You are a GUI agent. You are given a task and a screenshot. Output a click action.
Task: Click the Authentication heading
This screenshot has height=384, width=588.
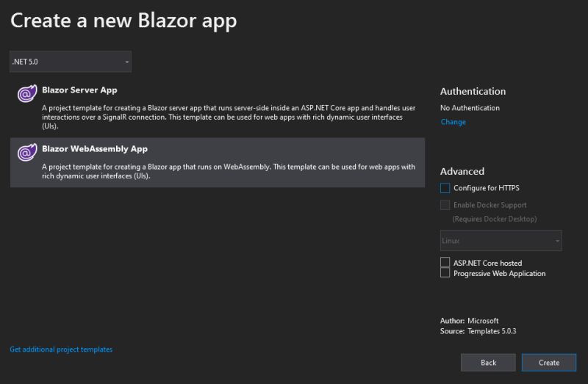[473, 91]
